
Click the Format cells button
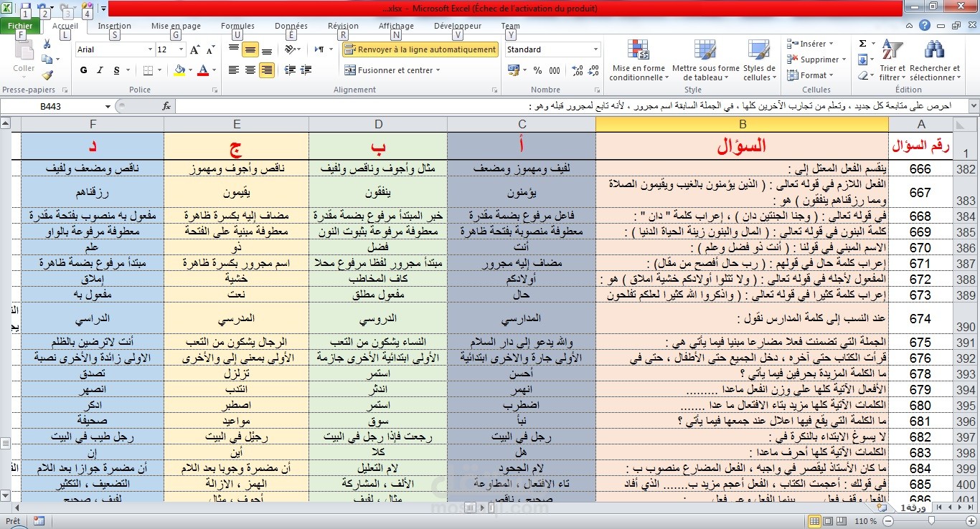810,75
